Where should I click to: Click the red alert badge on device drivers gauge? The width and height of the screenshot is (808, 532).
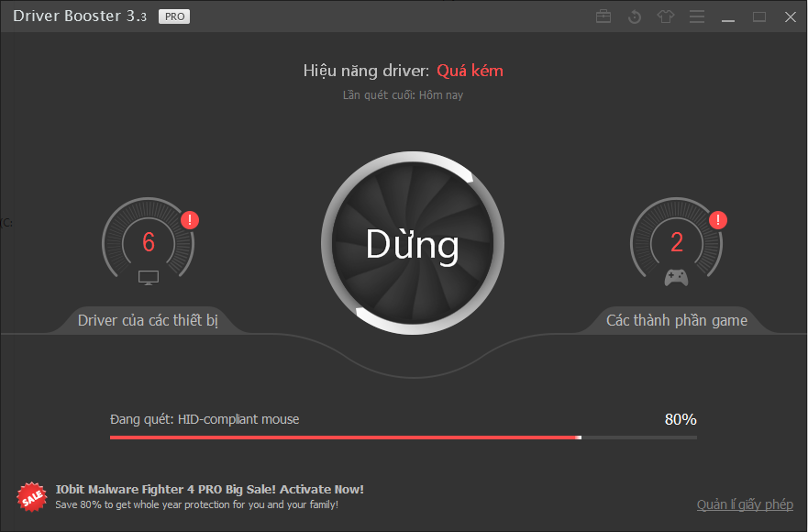coord(190,220)
